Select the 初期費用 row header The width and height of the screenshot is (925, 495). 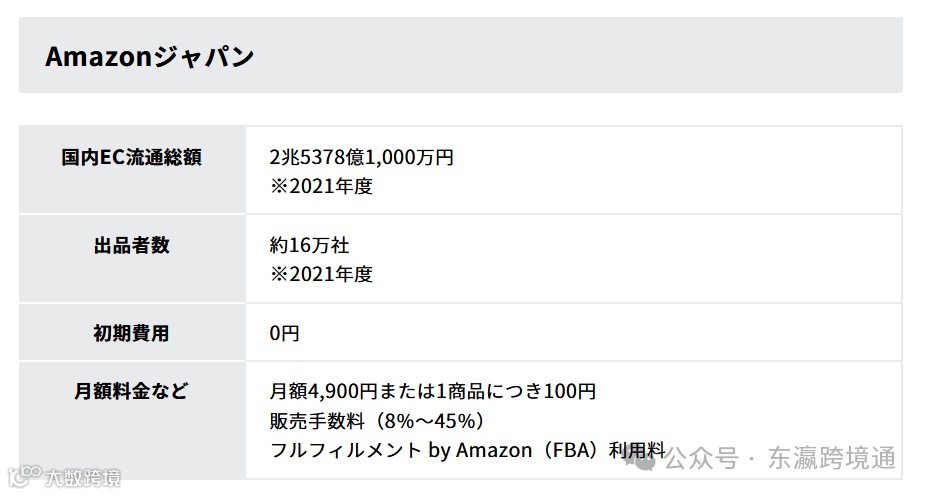click(132, 333)
